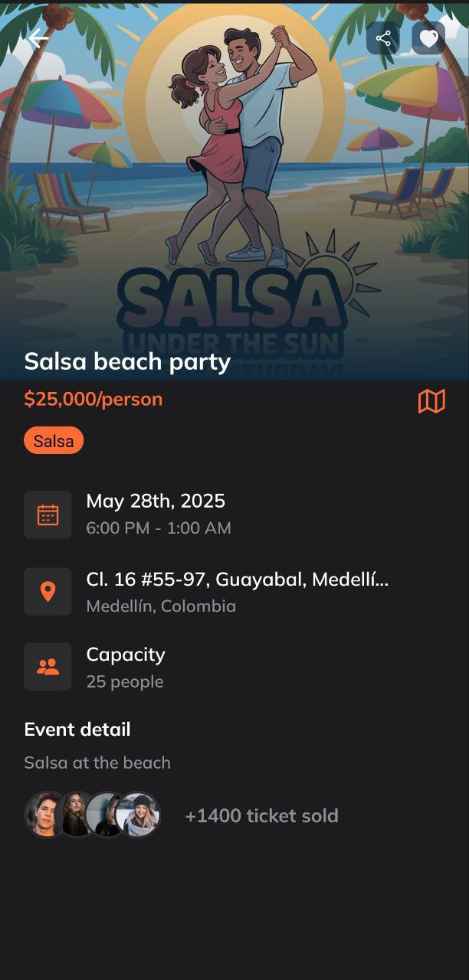Screen dimensions: 469x980
Task: Tap the $25,000/person price text
Action: tap(93, 399)
